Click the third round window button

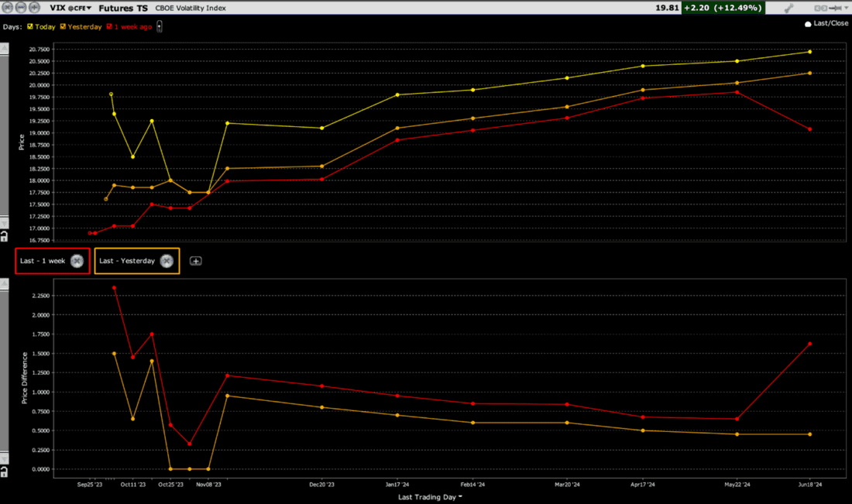[x=34, y=8]
